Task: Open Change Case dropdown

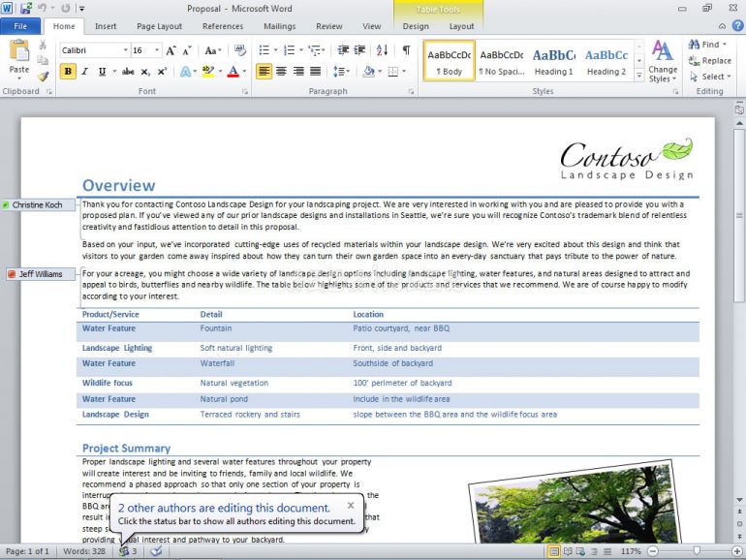Action: (213, 50)
